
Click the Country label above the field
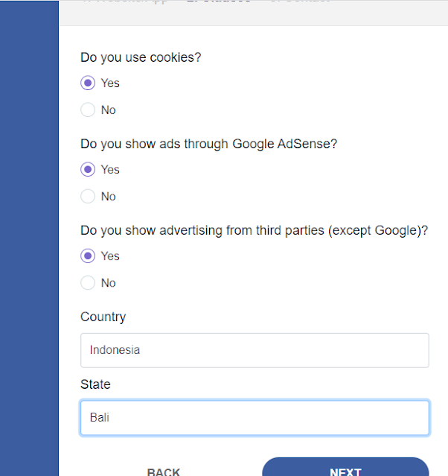pyautogui.click(x=103, y=317)
